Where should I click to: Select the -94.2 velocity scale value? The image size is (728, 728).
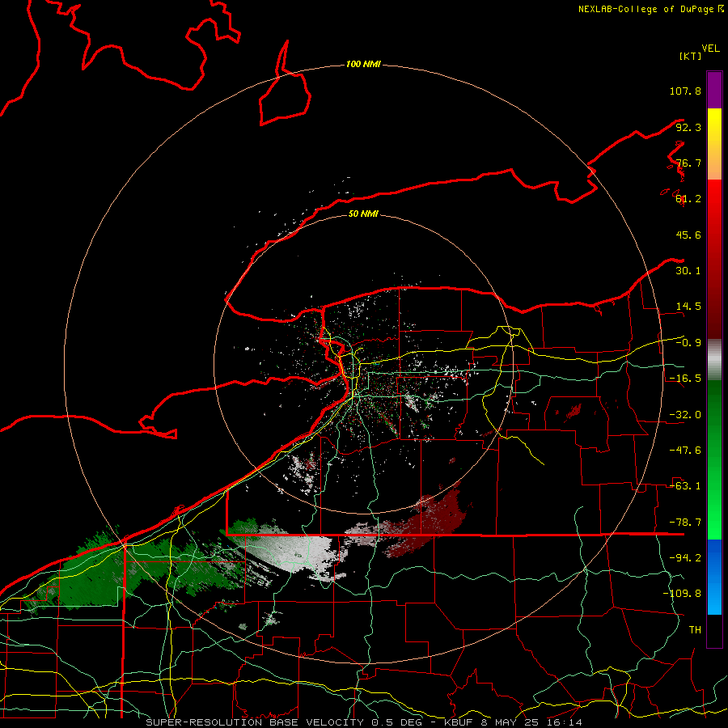(685, 558)
